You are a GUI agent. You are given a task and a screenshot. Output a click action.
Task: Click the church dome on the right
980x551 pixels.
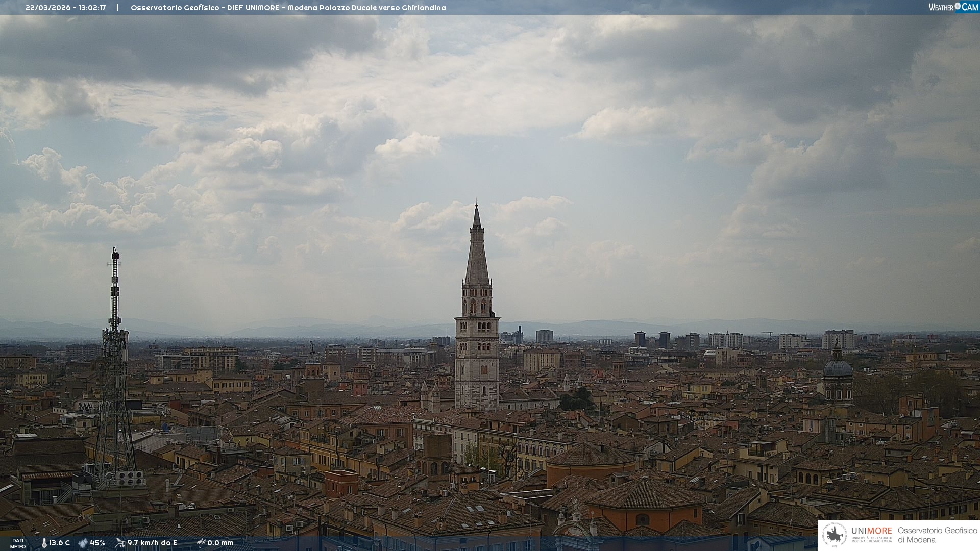point(838,368)
